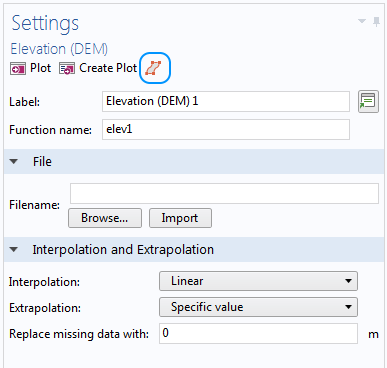Click the Function name field elev1
The image size is (387, 368).
click(x=226, y=129)
